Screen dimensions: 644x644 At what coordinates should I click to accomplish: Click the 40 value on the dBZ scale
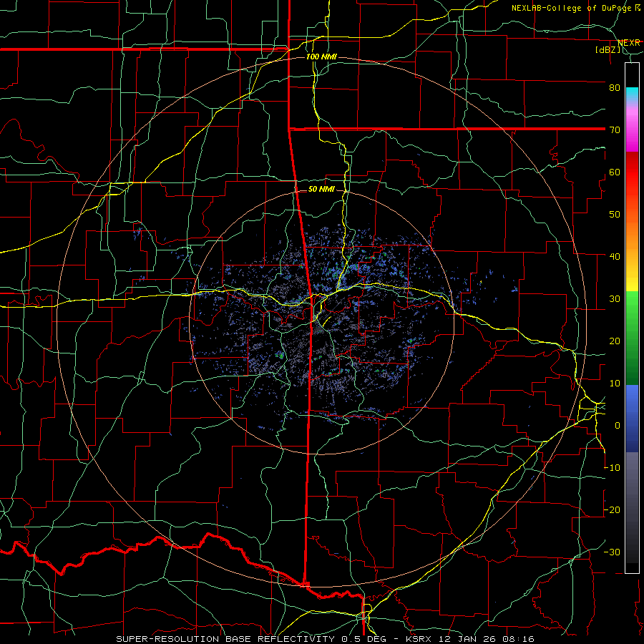click(615, 257)
